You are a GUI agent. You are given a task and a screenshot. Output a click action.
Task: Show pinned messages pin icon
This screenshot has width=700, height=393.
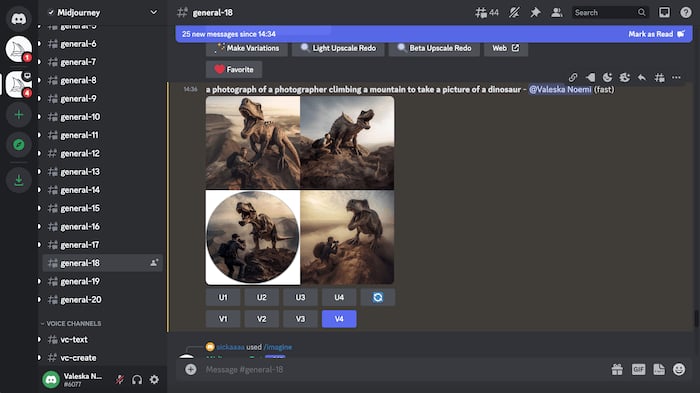[535, 13]
